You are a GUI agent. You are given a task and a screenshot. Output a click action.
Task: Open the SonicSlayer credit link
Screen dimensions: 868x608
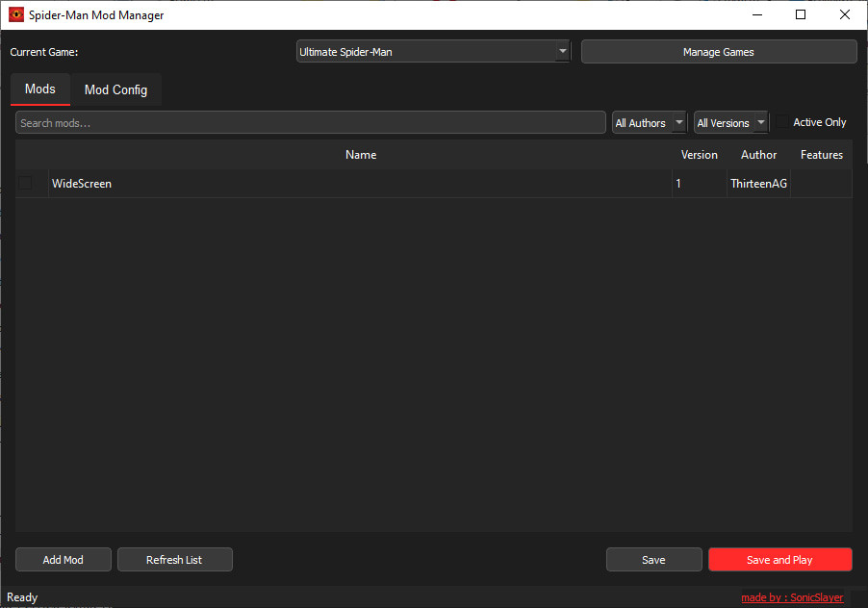point(792,596)
